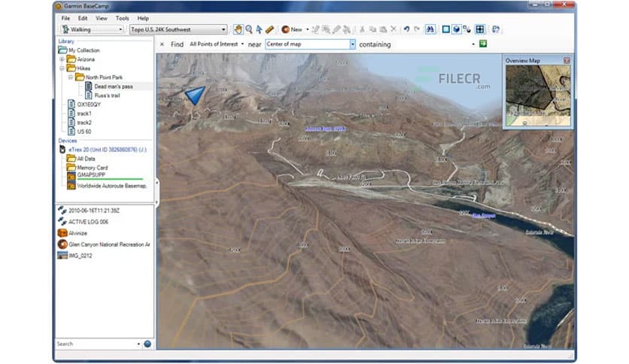Collapse the Hikes folder node
This screenshot has width=629, height=364.
tap(62, 68)
